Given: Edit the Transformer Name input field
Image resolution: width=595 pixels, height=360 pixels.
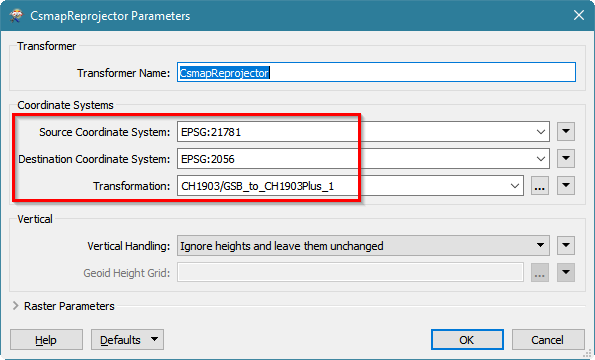Looking at the screenshot, I should (x=376, y=72).
